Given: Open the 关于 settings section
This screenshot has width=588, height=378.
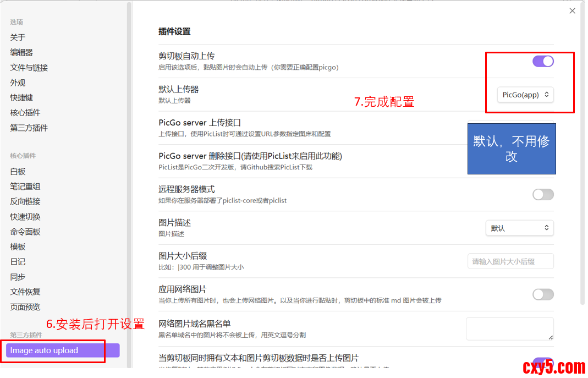Looking at the screenshot, I should [x=18, y=37].
